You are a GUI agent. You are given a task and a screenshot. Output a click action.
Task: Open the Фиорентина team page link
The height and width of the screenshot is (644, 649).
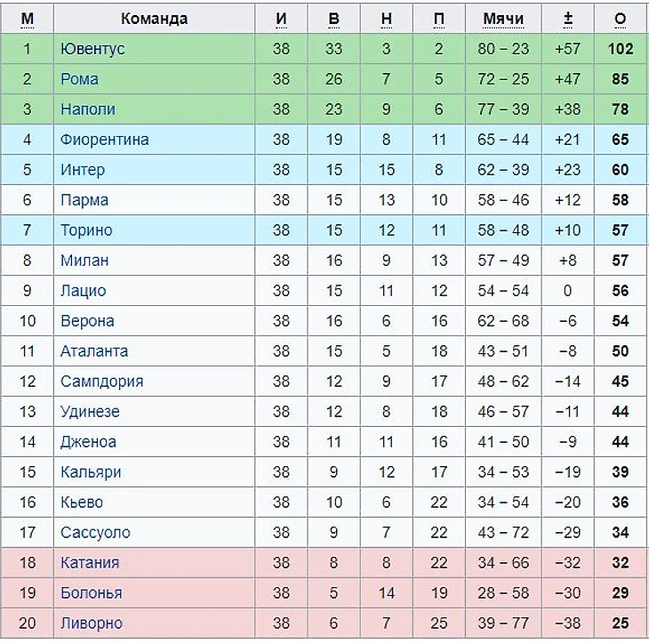pyautogui.click(x=104, y=140)
